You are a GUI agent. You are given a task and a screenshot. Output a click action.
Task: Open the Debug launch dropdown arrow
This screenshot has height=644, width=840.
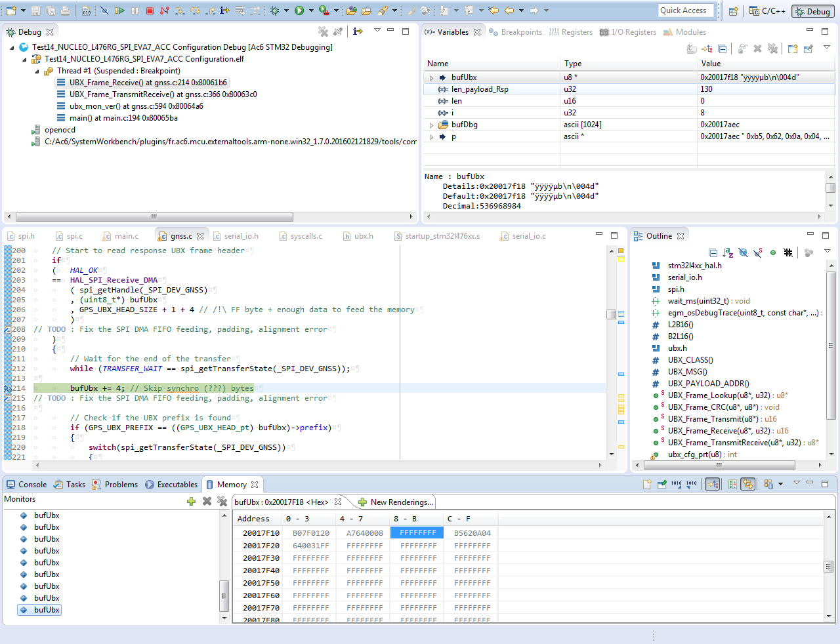[x=286, y=10]
